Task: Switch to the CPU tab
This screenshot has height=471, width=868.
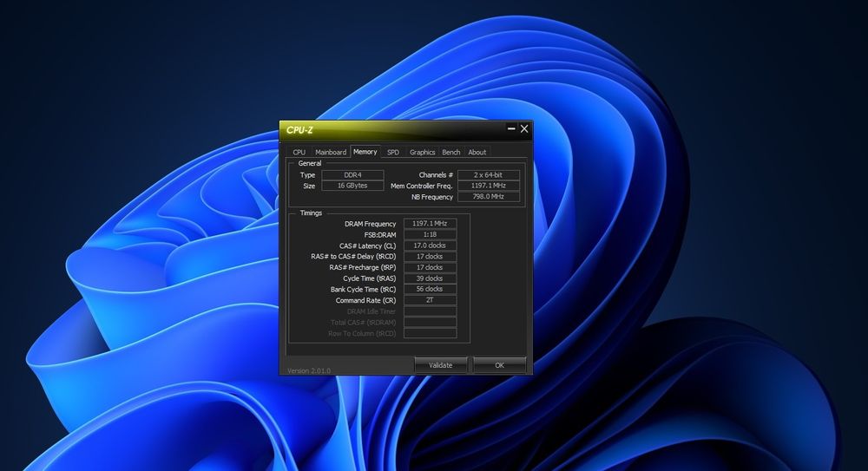Action: [x=299, y=152]
